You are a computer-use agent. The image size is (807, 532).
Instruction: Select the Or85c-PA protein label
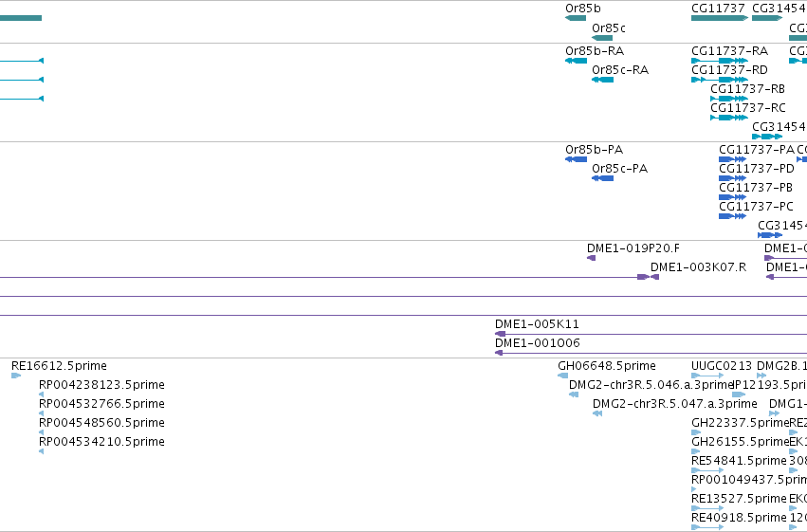[x=619, y=169]
